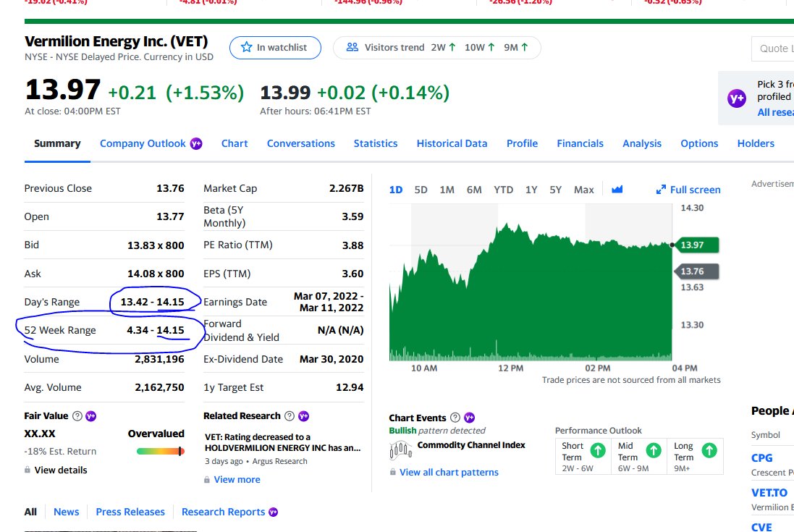Toggle the In watchlist button
The width and height of the screenshot is (794, 532).
275,48
